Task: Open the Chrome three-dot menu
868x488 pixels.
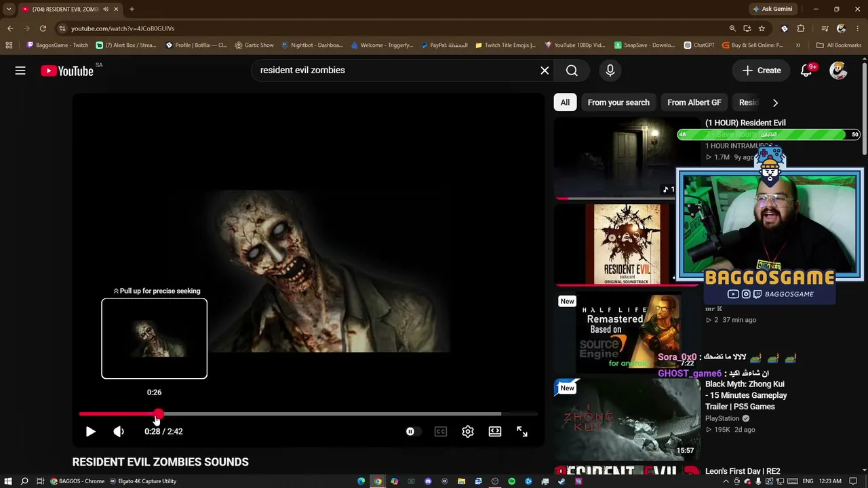Action: click(858, 28)
